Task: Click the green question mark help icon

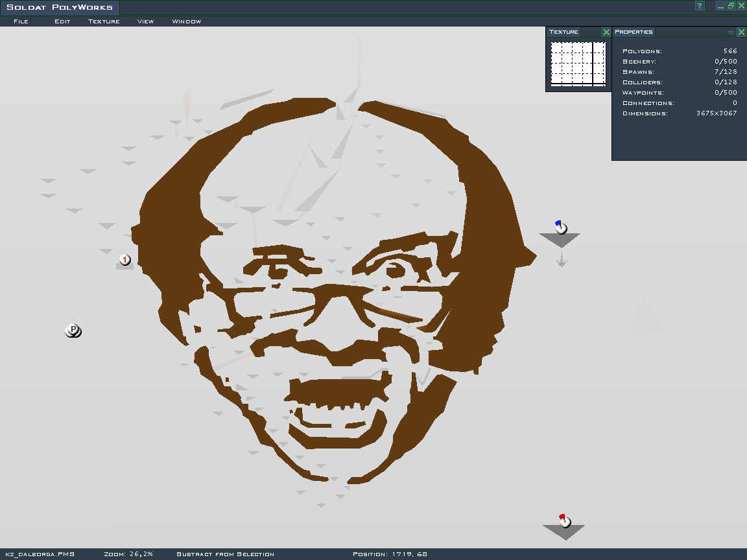Action: (x=700, y=6)
